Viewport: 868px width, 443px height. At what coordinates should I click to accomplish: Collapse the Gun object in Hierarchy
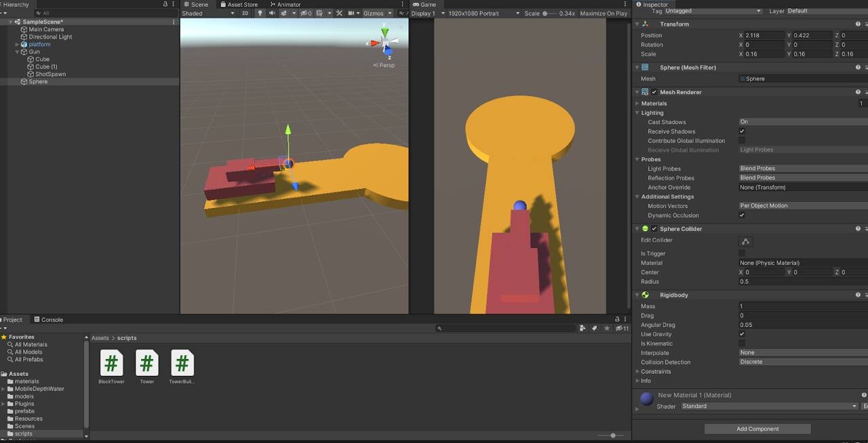[x=17, y=51]
